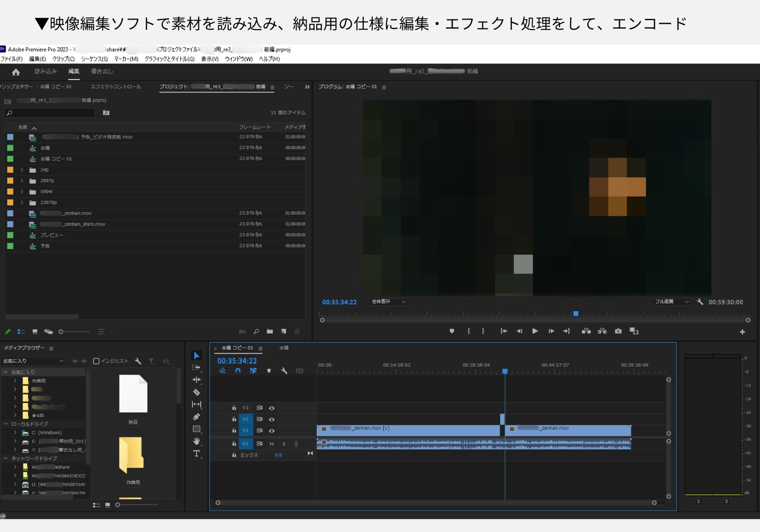
Task: Switch to the エフェクトコントロール tab
Action: (116, 87)
